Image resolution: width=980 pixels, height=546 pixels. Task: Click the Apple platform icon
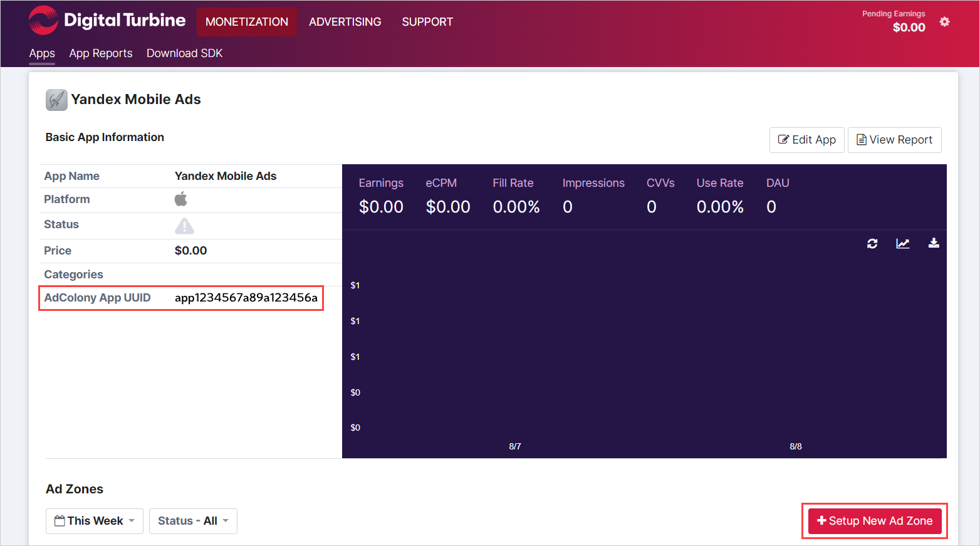pos(181,199)
